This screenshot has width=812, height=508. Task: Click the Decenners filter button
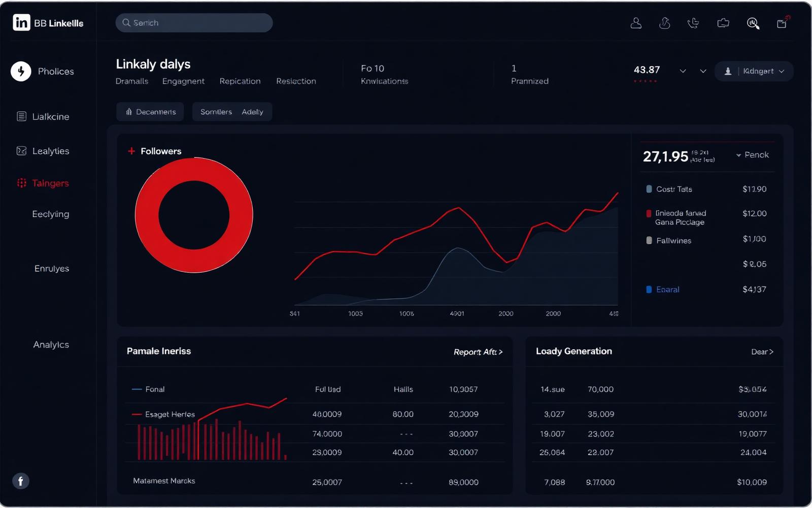150,112
